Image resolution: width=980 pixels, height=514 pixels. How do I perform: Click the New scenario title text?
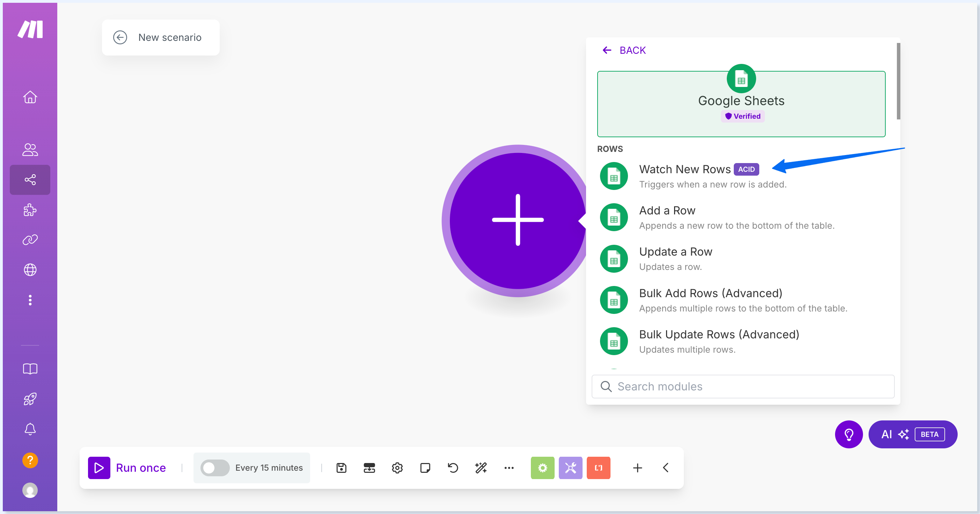[170, 37]
